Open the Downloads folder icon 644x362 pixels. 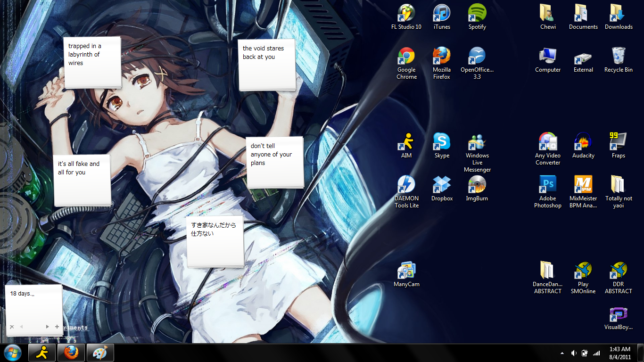pyautogui.click(x=619, y=17)
